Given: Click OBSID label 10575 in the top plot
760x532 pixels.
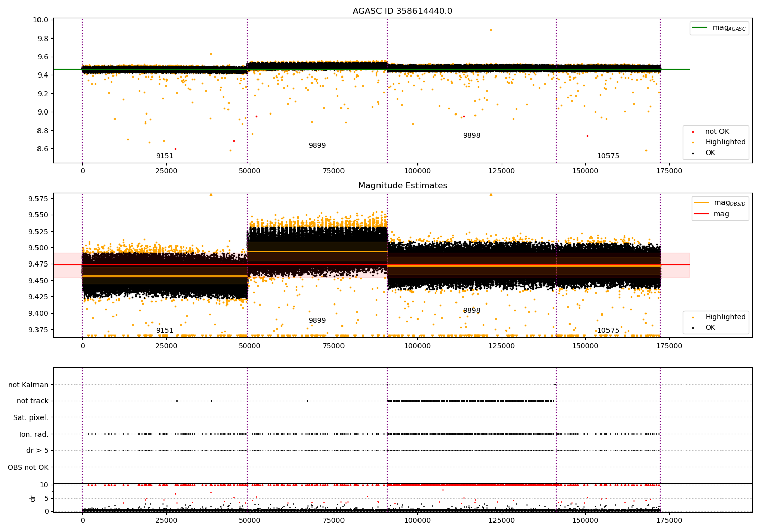Looking at the screenshot, I should pos(608,156).
